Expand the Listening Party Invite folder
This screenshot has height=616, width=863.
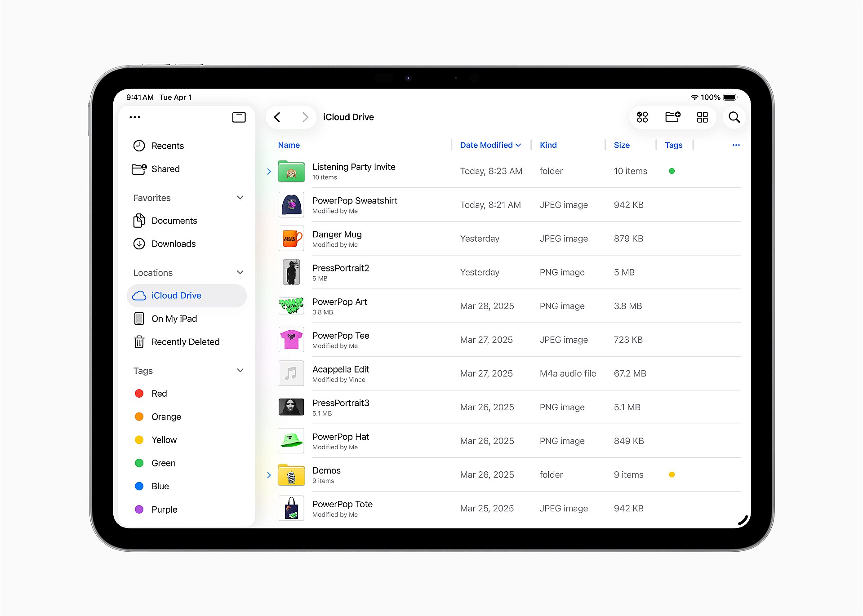point(269,172)
